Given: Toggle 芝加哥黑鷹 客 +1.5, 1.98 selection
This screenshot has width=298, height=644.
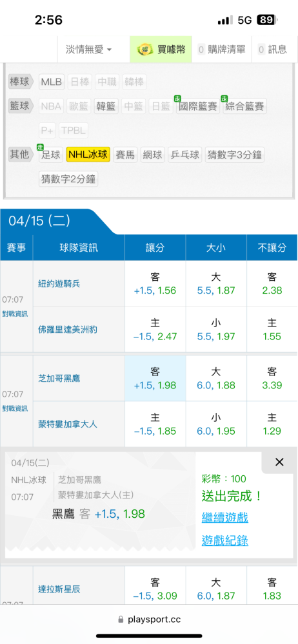Looking at the screenshot, I should click(155, 378).
